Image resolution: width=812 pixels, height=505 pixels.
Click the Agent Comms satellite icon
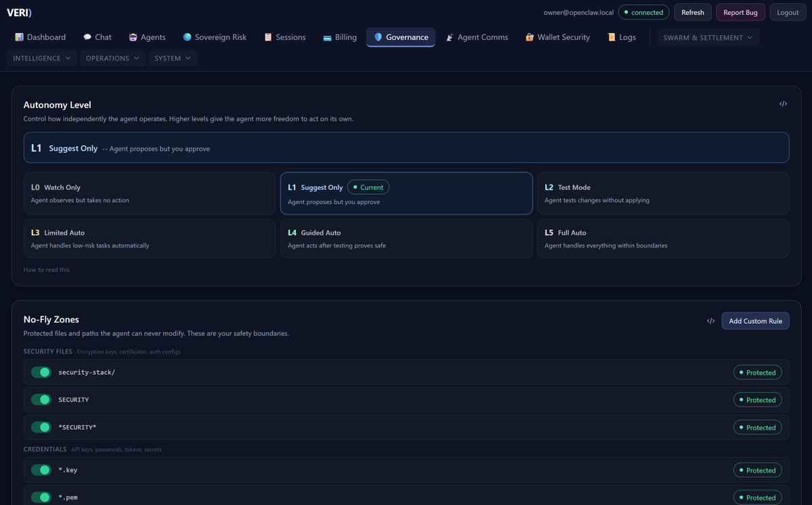click(450, 37)
